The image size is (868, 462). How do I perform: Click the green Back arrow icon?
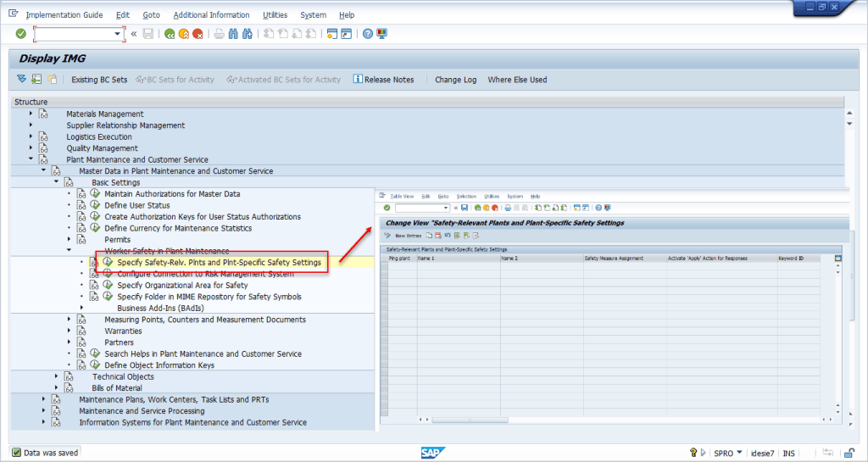tap(170, 34)
